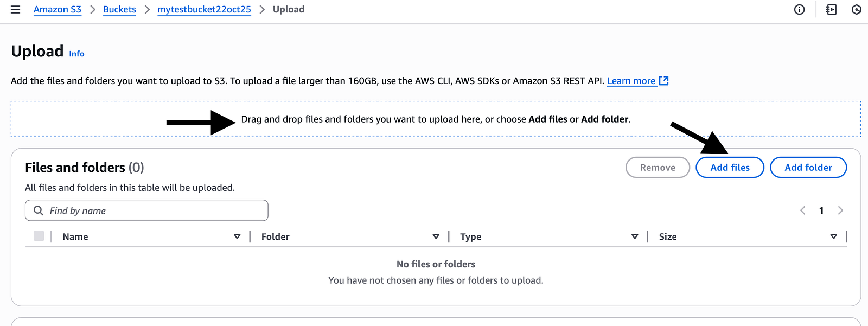Click the search magnifier in Find by name
Image resolution: width=868 pixels, height=326 pixels.
click(x=39, y=210)
